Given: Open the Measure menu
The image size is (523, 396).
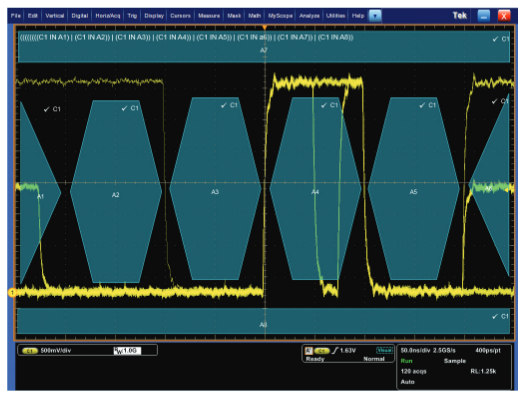Looking at the screenshot, I should point(209,16).
